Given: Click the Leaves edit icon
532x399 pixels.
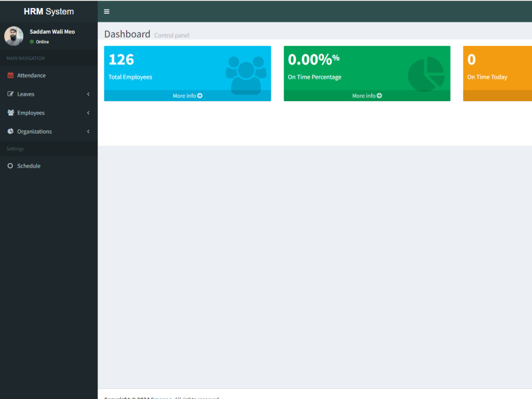Looking at the screenshot, I should (x=11, y=94).
